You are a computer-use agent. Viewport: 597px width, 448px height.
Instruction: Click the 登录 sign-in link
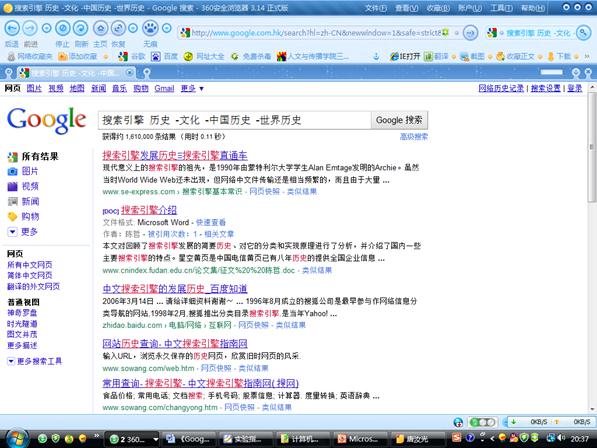[575, 88]
